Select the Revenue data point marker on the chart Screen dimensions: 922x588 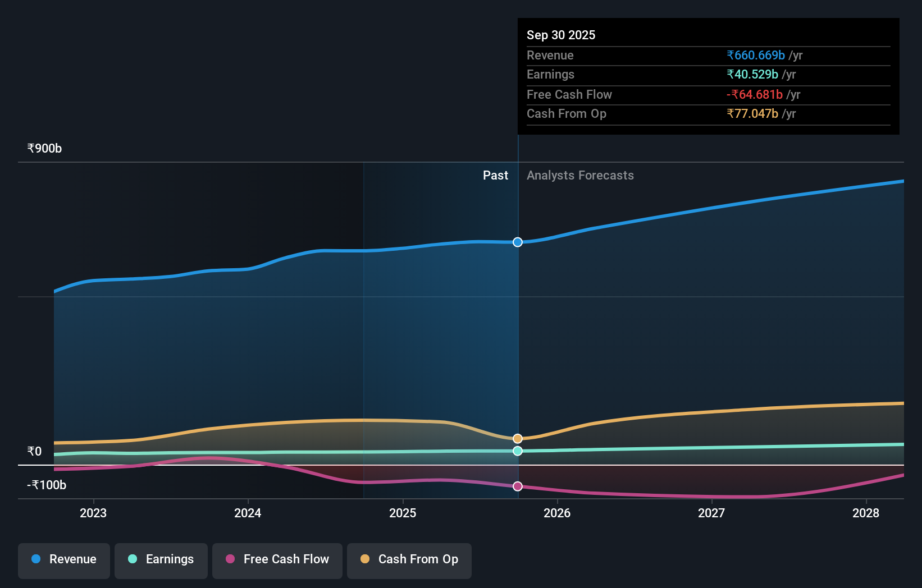click(x=517, y=242)
